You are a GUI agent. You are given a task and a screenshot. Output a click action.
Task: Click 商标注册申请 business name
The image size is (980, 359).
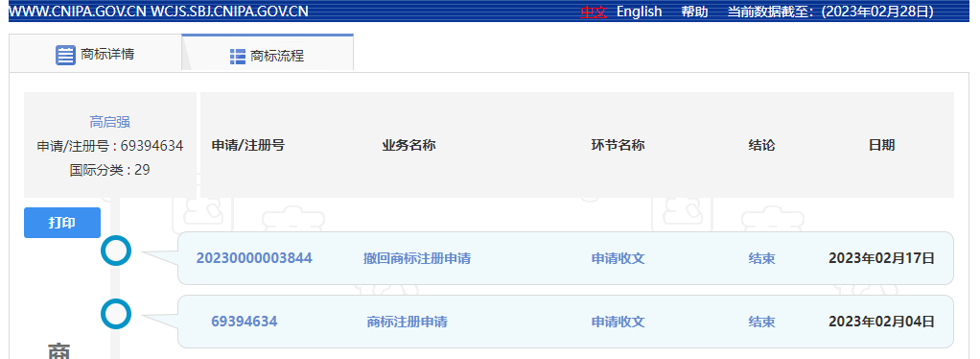point(407,322)
